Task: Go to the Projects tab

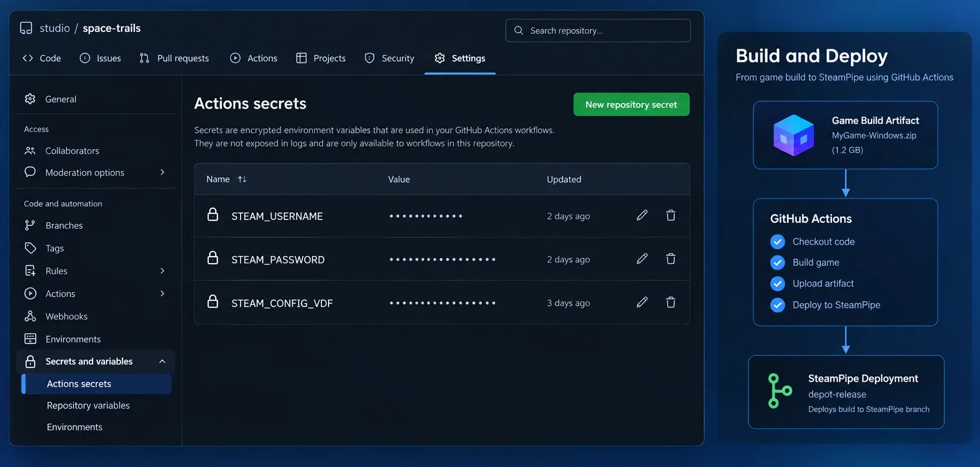Action: click(321, 58)
